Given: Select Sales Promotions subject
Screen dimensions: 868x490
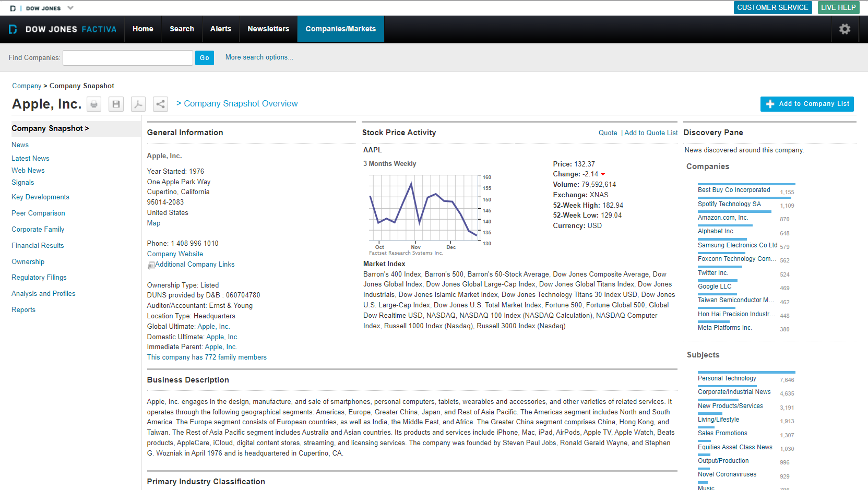Looking at the screenshot, I should (722, 433).
